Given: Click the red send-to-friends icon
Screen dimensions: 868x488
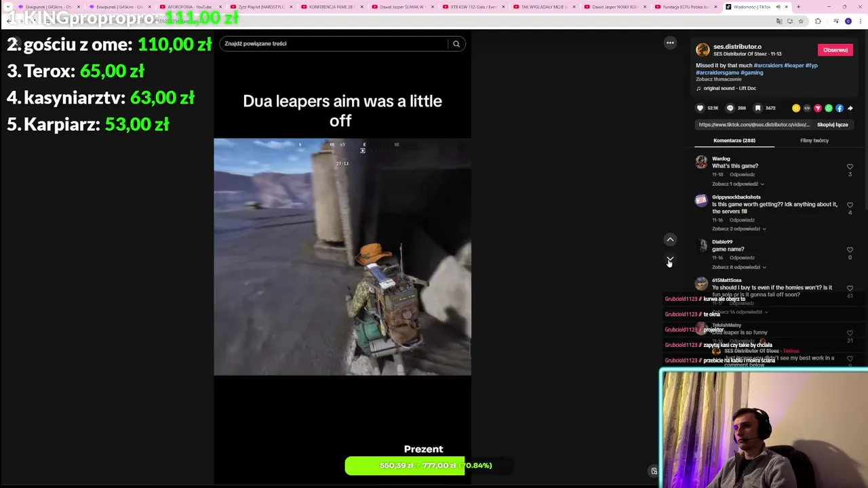Looking at the screenshot, I should coord(818,108).
